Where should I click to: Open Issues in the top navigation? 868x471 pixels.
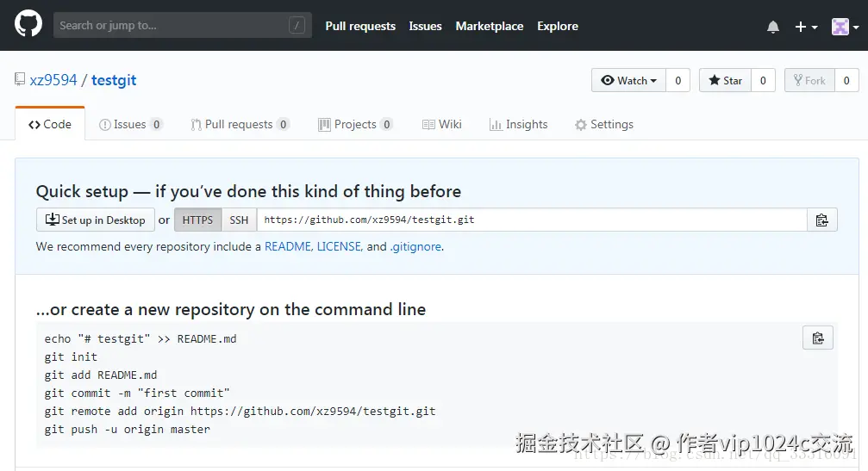pos(425,26)
